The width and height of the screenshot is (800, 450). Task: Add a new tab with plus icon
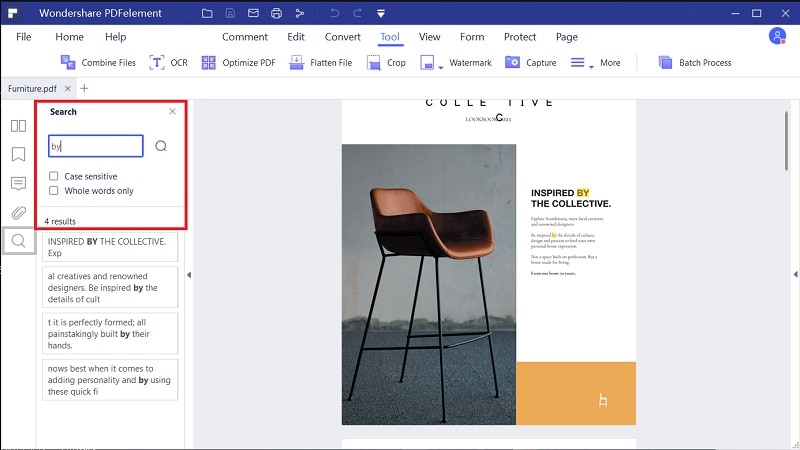coord(84,88)
